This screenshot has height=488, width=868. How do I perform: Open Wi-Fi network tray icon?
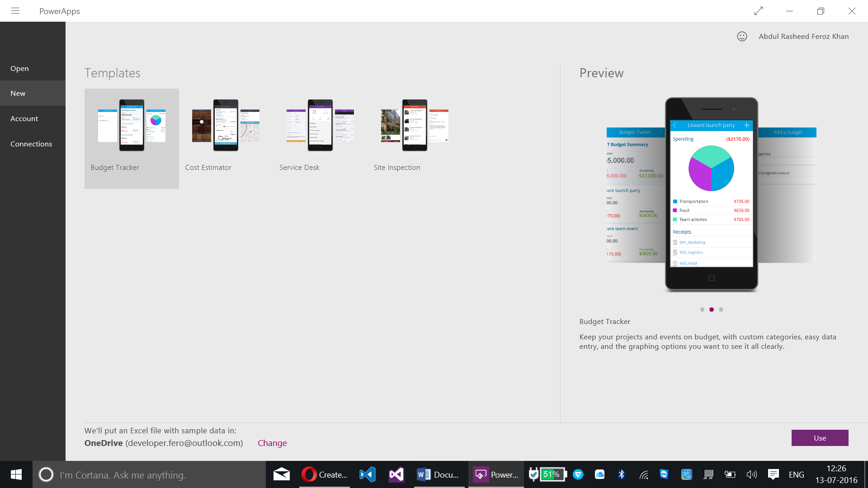coord(644,474)
